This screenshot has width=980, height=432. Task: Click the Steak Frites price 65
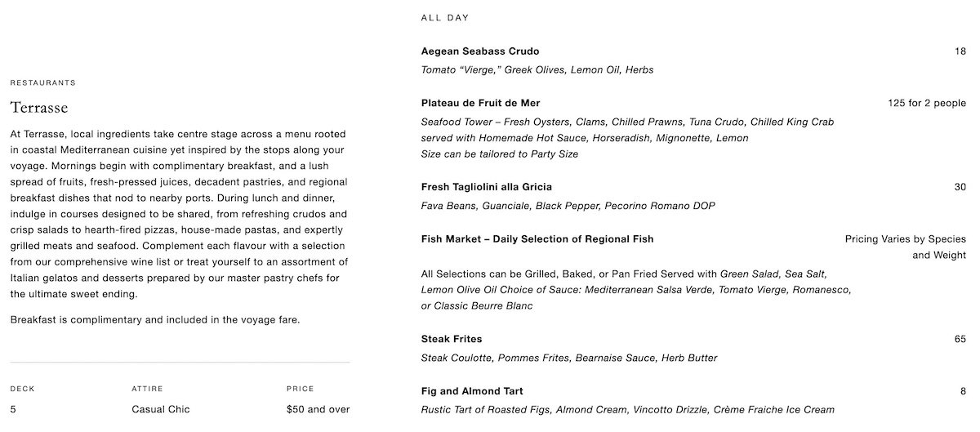pos(960,339)
